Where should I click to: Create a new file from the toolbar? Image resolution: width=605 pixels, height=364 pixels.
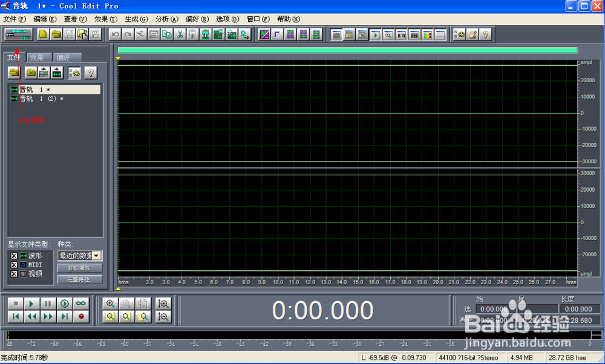point(43,34)
